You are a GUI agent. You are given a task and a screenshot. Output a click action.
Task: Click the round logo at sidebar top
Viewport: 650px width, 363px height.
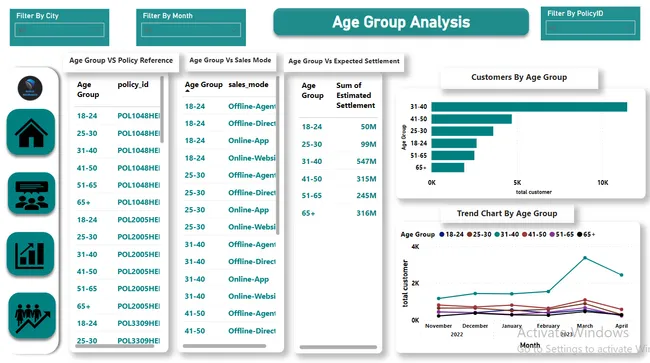[30, 88]
